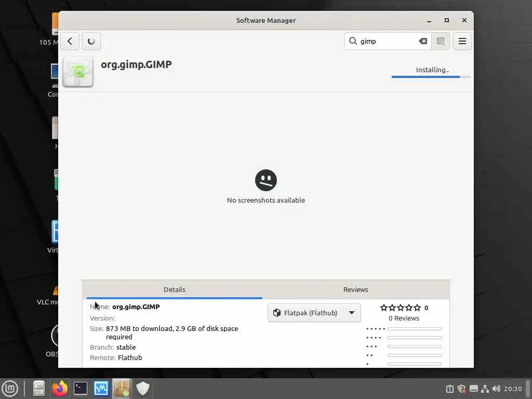Click the Installing progress bar
This screenshot has height=399, width=532.
click(x=431, y=77)
